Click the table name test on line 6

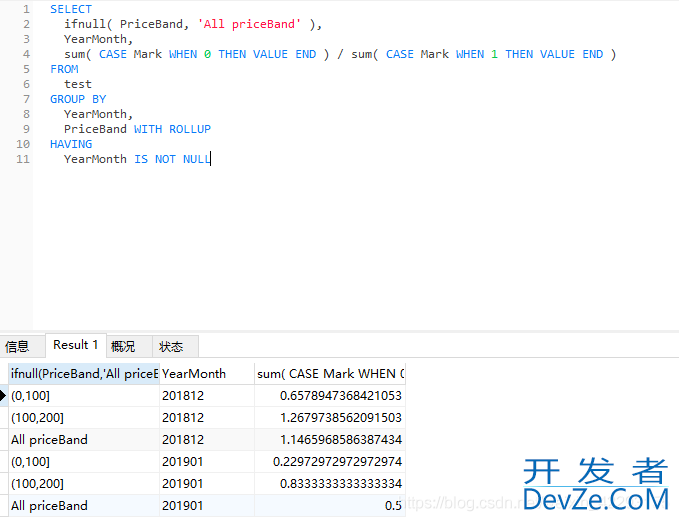pyautogui.click(x=78, y=84)
